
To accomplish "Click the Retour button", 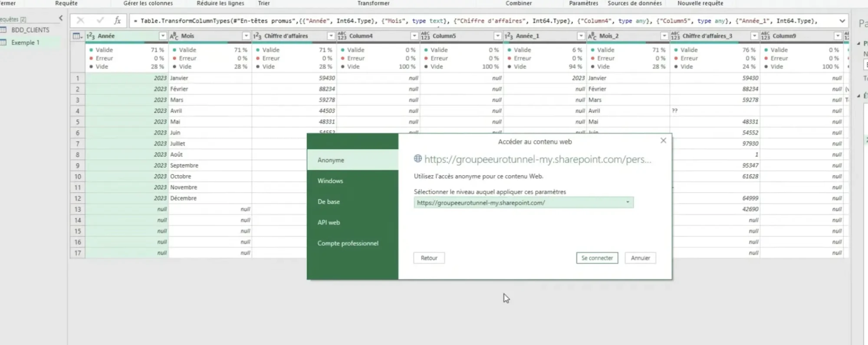I will (429, 258).
